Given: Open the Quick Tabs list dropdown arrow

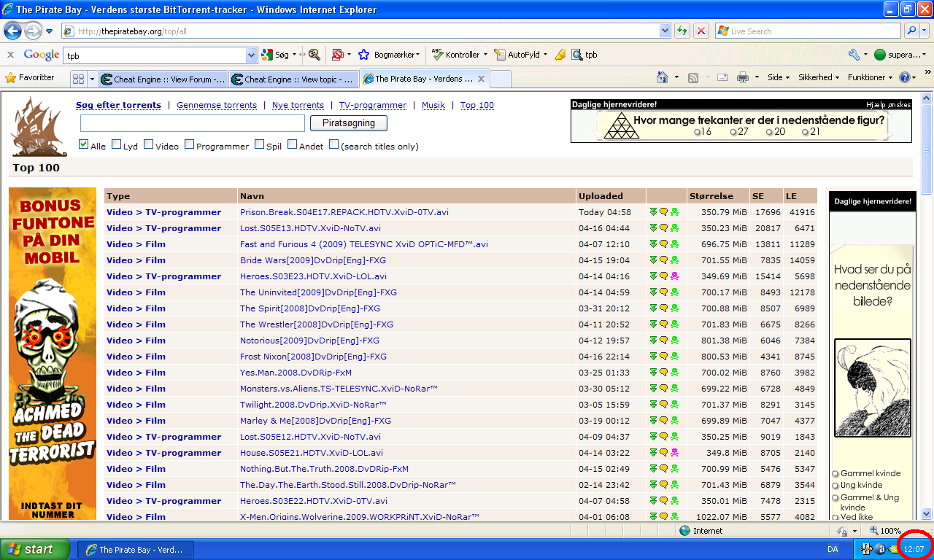Looking at the screenshot, I should [92, 79].
